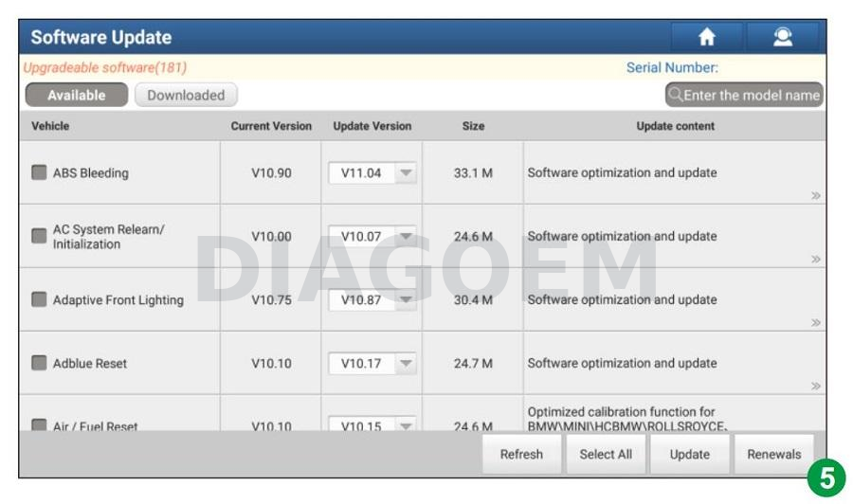Expand Adaptive Front Lighting details chevron
The height and width of the screenshot is (504, 853).
(x=815, y=322)
